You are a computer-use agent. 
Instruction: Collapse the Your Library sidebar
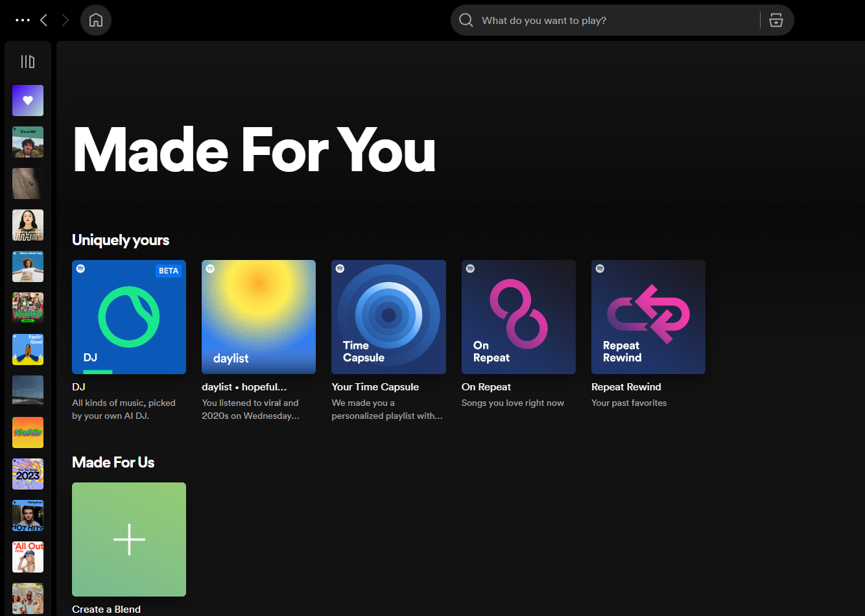tap(27, 62)
